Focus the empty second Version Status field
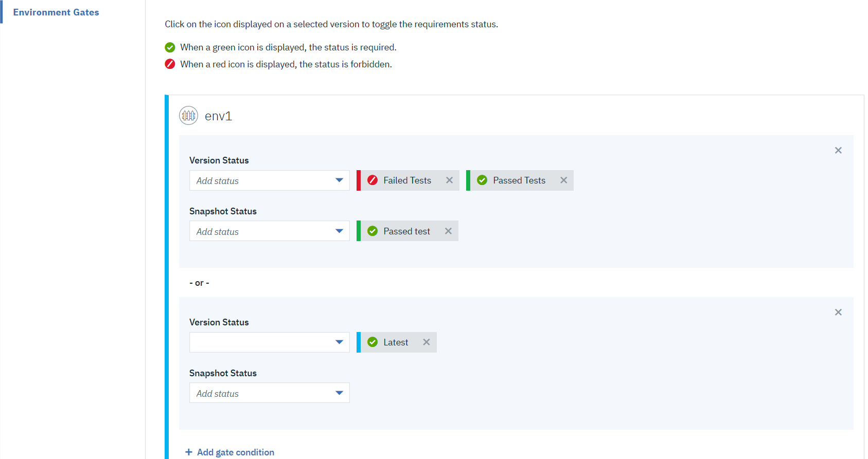 (260, 342)
